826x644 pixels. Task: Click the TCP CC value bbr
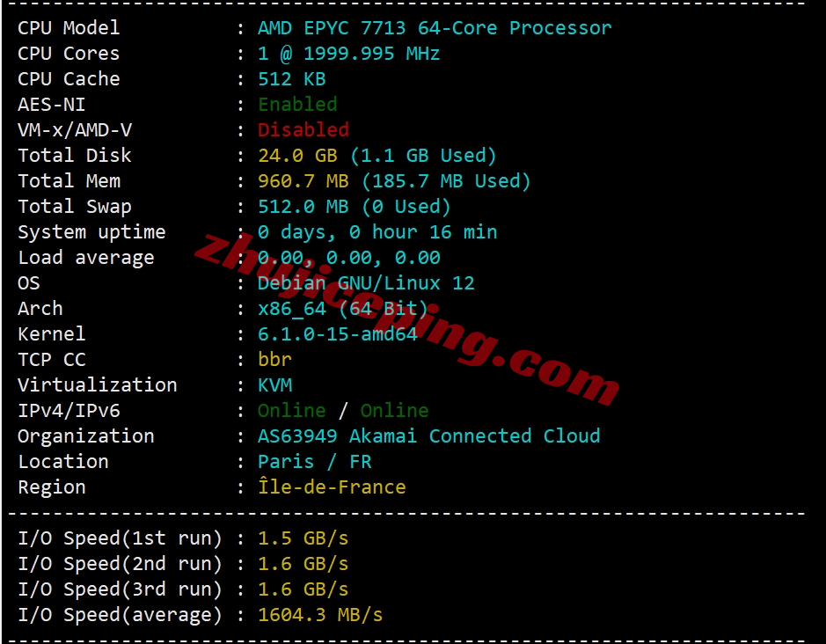[274, 360]
